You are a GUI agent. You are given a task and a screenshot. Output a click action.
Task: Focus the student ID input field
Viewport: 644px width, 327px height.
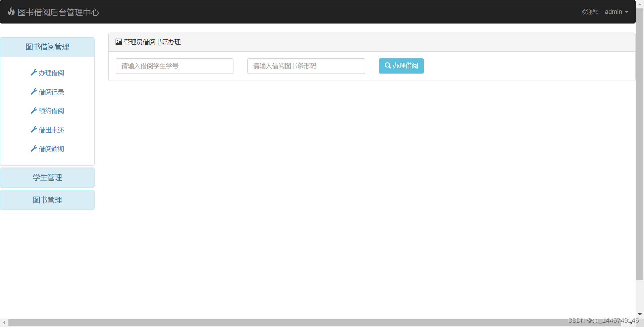point(174,66)
